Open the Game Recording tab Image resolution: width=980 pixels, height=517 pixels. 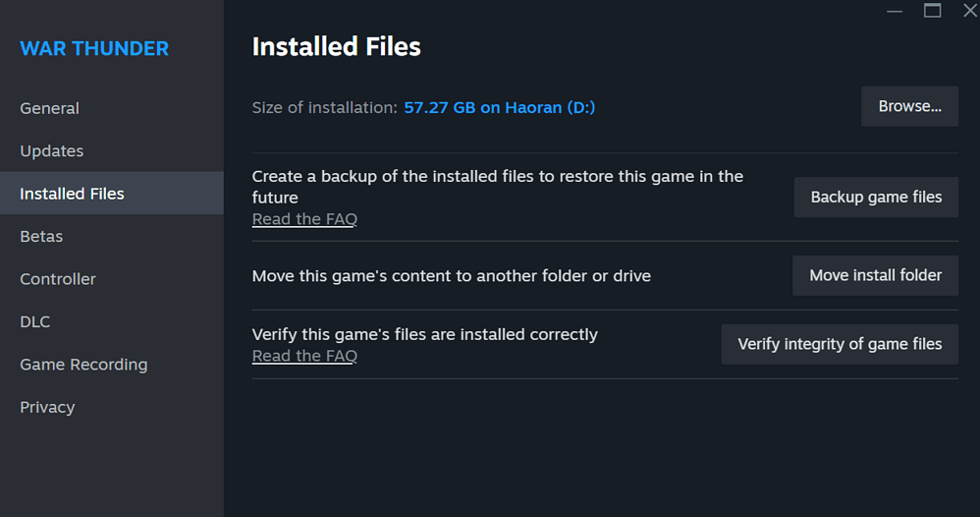[x=83, y=365]
